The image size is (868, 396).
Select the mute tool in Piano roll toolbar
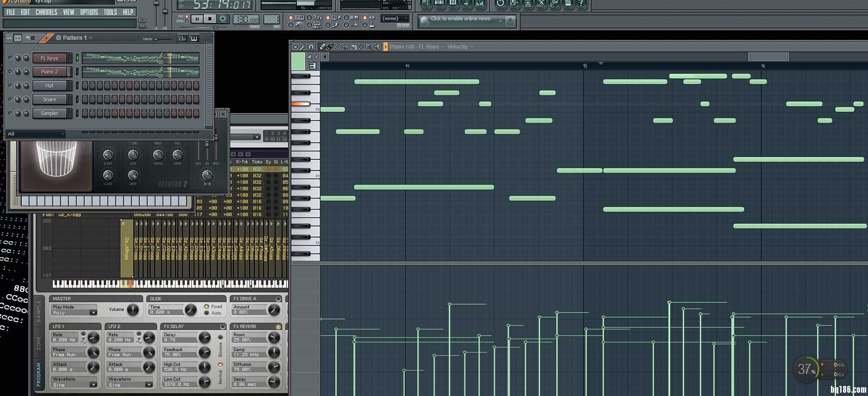(x=346, y=47)
